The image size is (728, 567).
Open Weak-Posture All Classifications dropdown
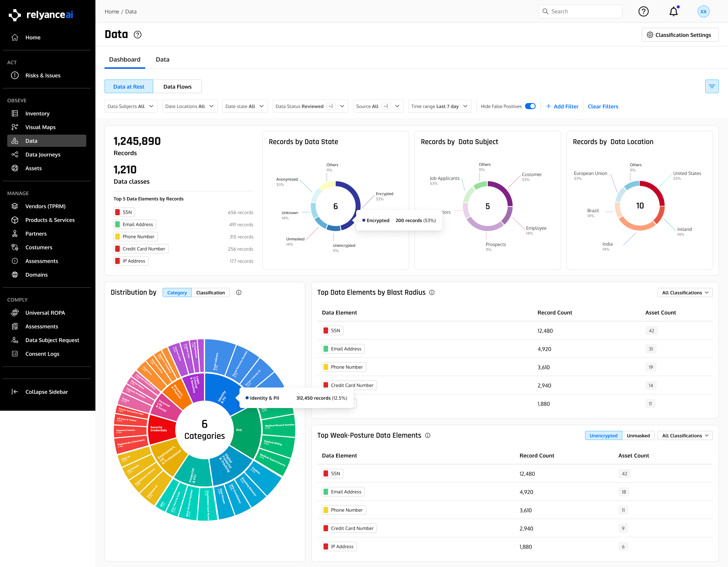(x=685, y=435)
